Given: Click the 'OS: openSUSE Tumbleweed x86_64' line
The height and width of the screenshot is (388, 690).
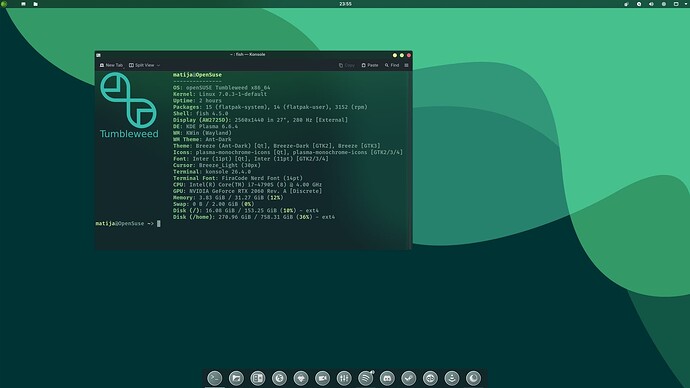Looking at the screenshot, I should (x=221, y=88).
